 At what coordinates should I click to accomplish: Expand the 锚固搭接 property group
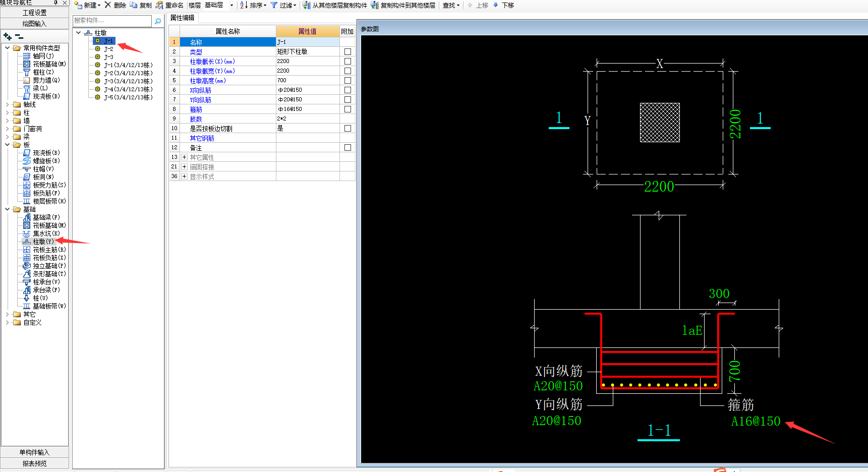[184, 166]
